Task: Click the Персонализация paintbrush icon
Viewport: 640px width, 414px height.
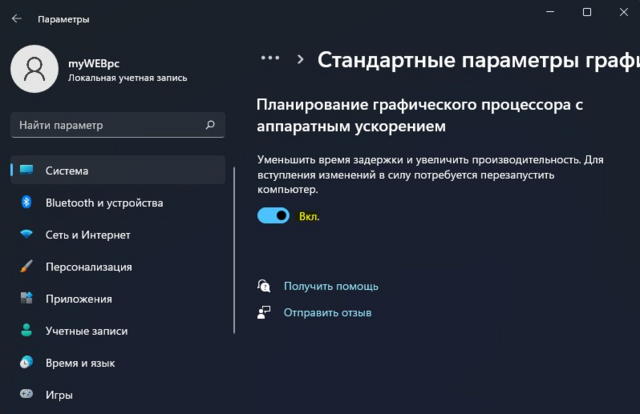Action: [x=26, y=267]
